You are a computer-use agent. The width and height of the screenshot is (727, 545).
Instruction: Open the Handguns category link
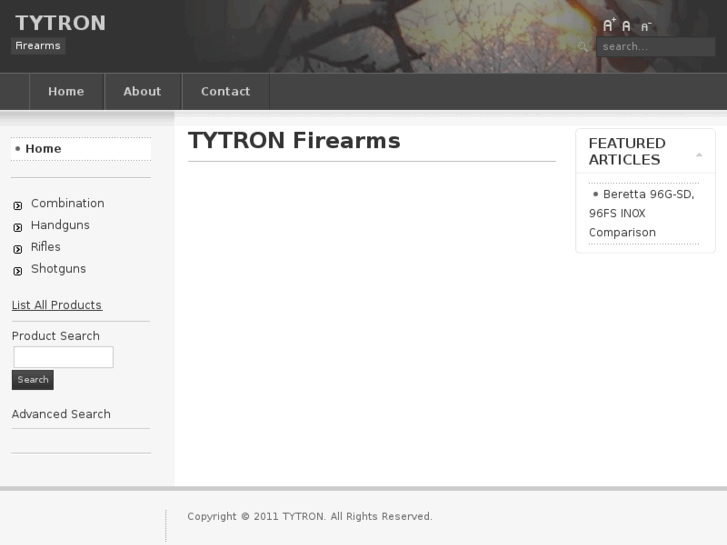pyautogui.click(x=60, y=225)
